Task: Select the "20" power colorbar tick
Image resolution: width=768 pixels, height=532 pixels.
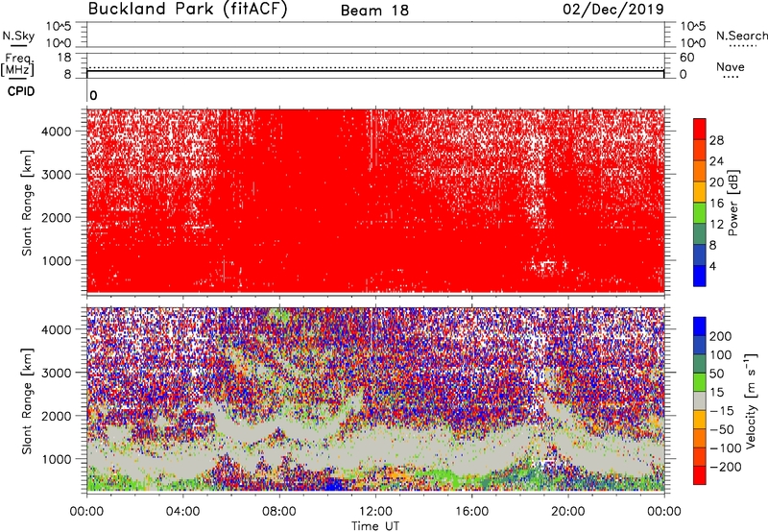Action: pyautogui.click(x=716, y=182)
